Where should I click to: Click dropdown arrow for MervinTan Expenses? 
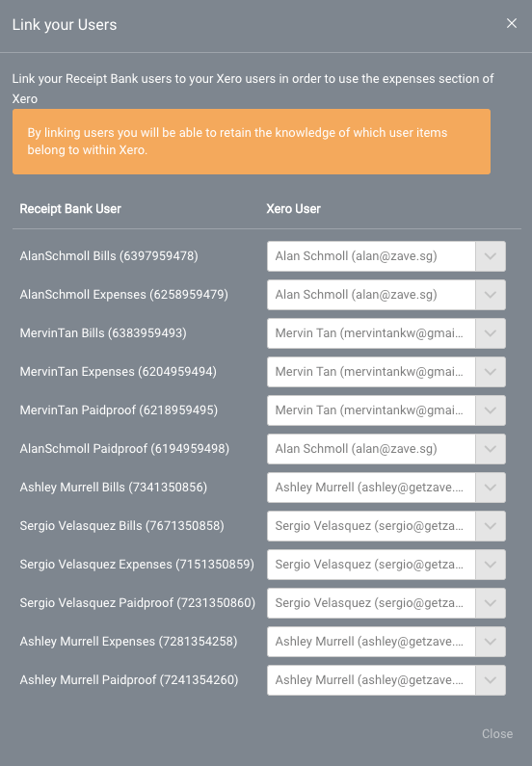tap(491, 372)
